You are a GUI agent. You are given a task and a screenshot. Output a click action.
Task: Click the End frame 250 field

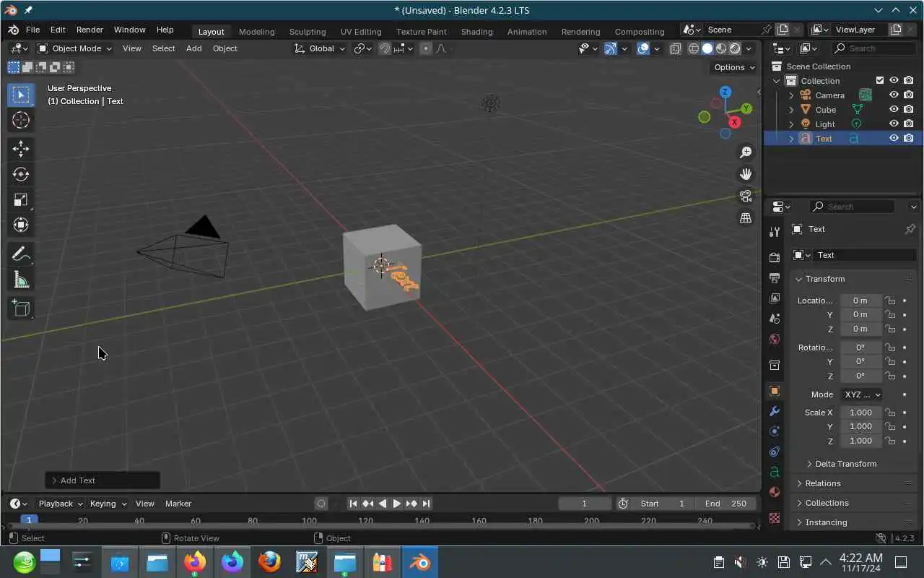(x=725, y=504)
